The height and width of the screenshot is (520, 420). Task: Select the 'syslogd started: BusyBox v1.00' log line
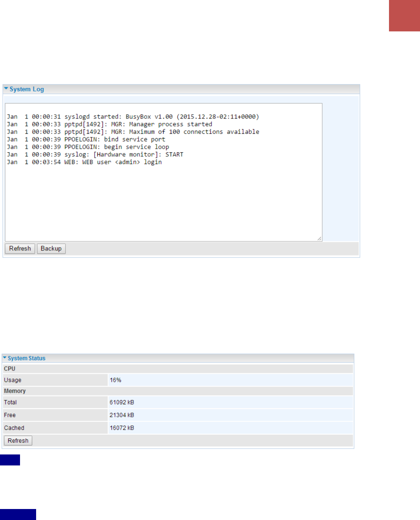point(133,117)
